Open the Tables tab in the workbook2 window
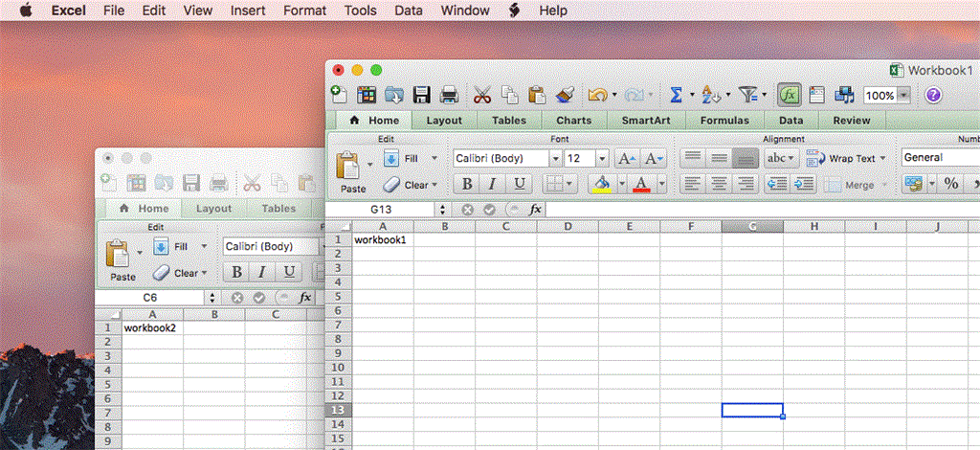The width and height of the screenshot is (980, 450). 278,209
